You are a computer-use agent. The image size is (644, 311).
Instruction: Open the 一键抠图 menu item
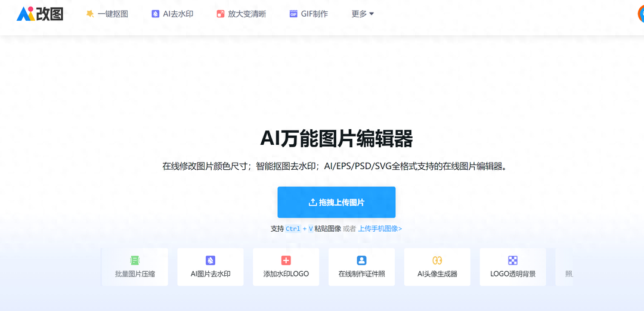[113, 14]
